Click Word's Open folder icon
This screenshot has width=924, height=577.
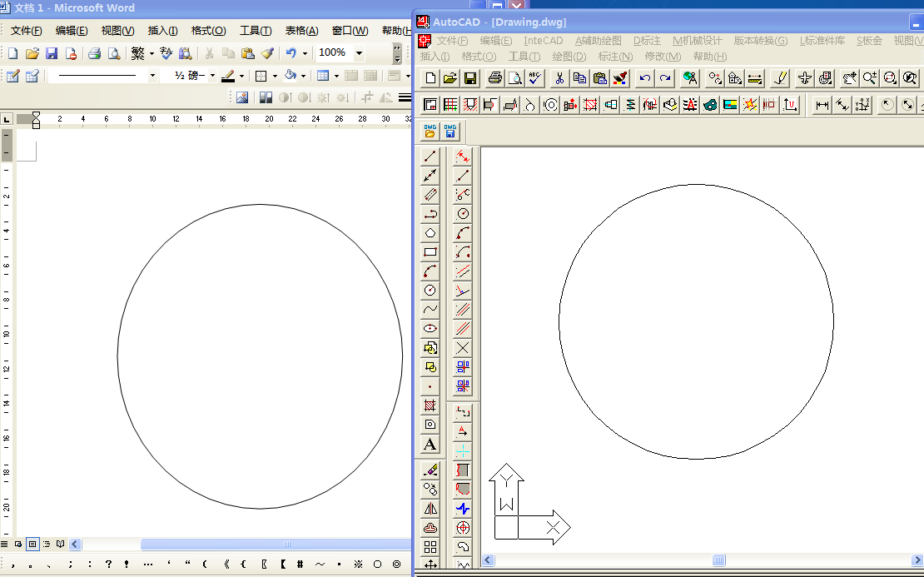pos(32,53)
